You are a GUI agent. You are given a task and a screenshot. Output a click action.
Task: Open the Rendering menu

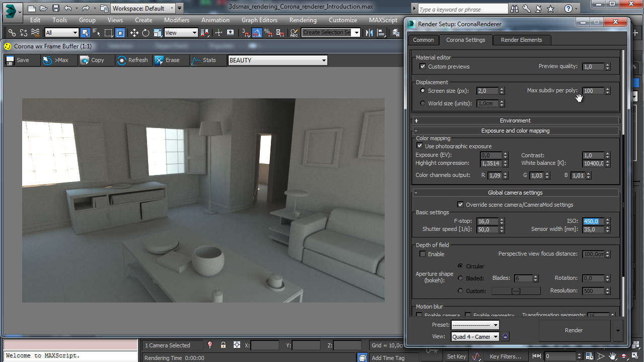pyautogui.click(x=303, y=20)
